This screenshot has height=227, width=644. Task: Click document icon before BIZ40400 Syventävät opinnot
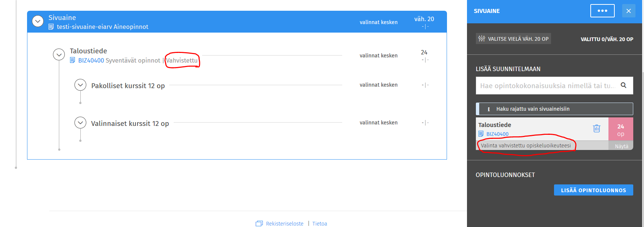click(73, 60)
